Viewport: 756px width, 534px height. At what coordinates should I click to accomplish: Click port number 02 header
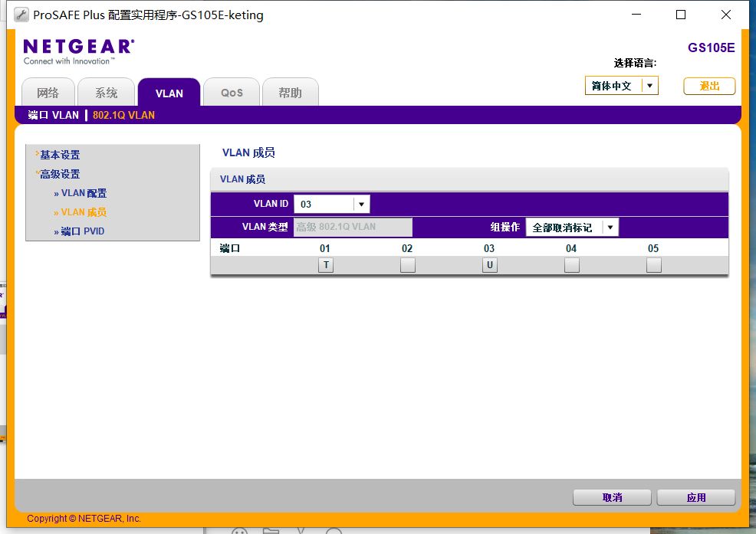tap(407, 248)
